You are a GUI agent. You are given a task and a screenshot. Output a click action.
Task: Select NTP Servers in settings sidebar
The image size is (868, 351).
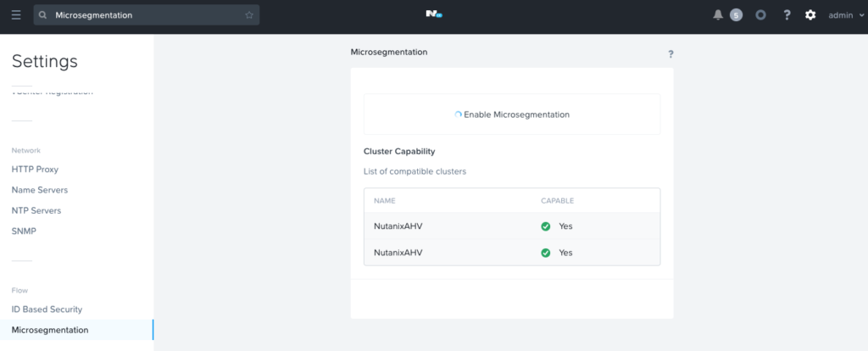point(36,210)
